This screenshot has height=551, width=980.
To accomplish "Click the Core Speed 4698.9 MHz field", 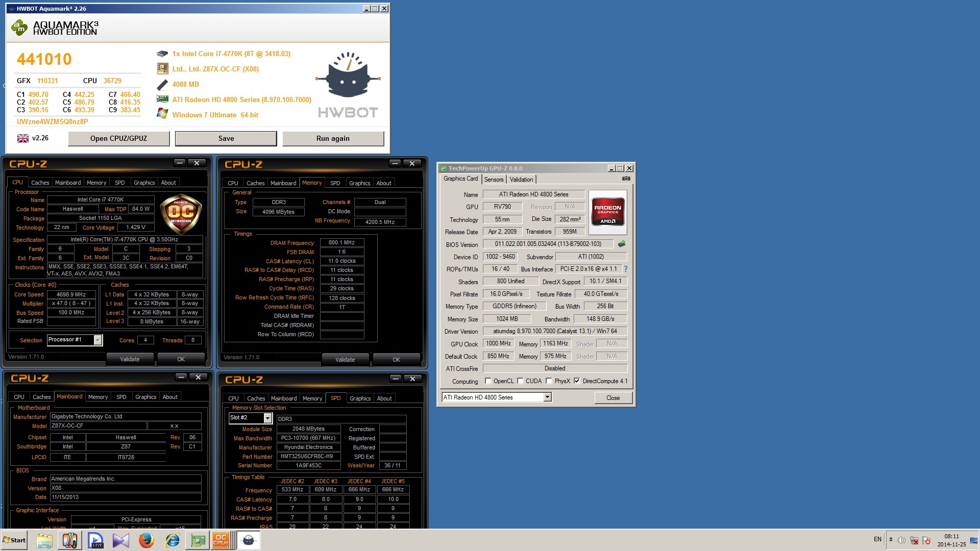I will coord(71,294).
